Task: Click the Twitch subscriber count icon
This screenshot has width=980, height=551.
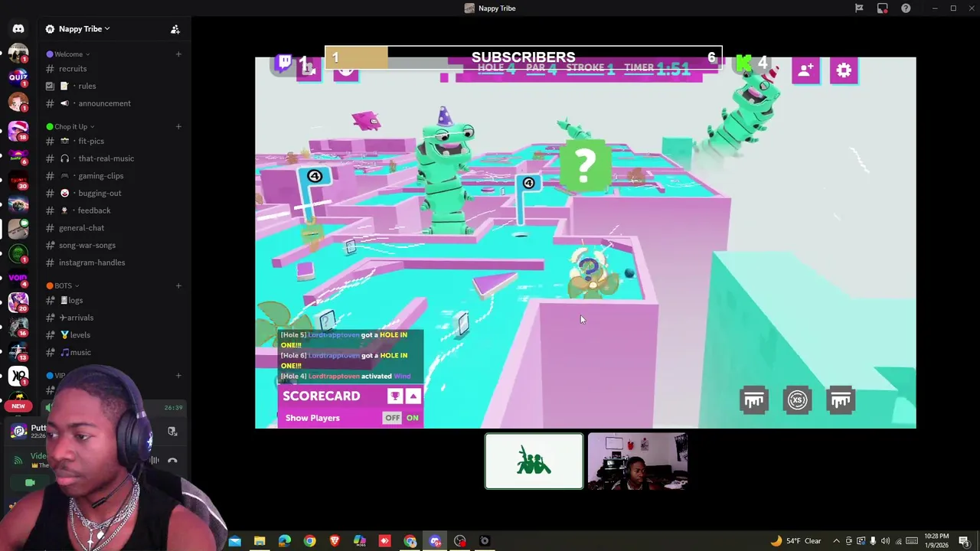Action: [x=285, y=63]
